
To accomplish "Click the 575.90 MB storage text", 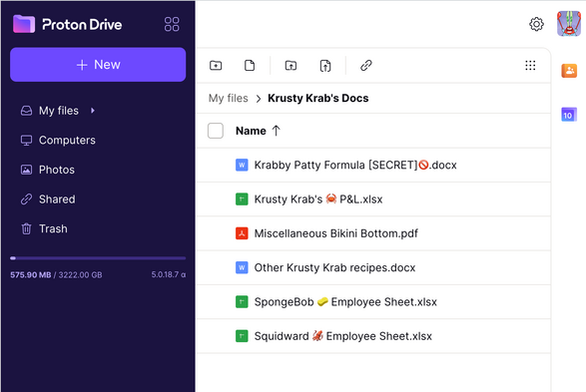I will tap(31, 274).
